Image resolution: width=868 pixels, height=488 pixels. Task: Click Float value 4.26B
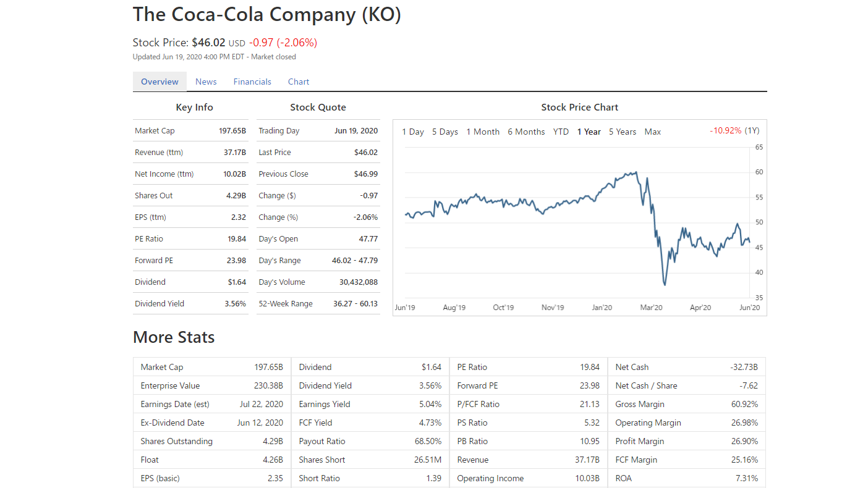point(273,460)
